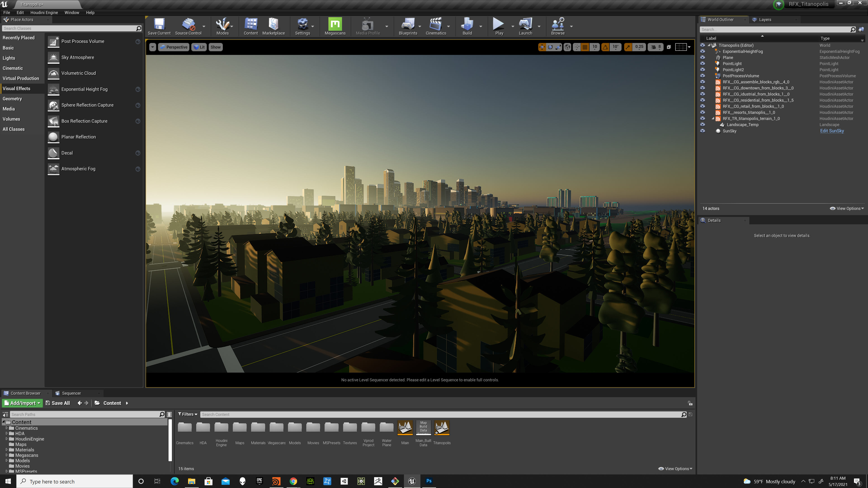Open the Source Control dropdown arrow
Screen dimensions: 868x488
tap(203, 26)
